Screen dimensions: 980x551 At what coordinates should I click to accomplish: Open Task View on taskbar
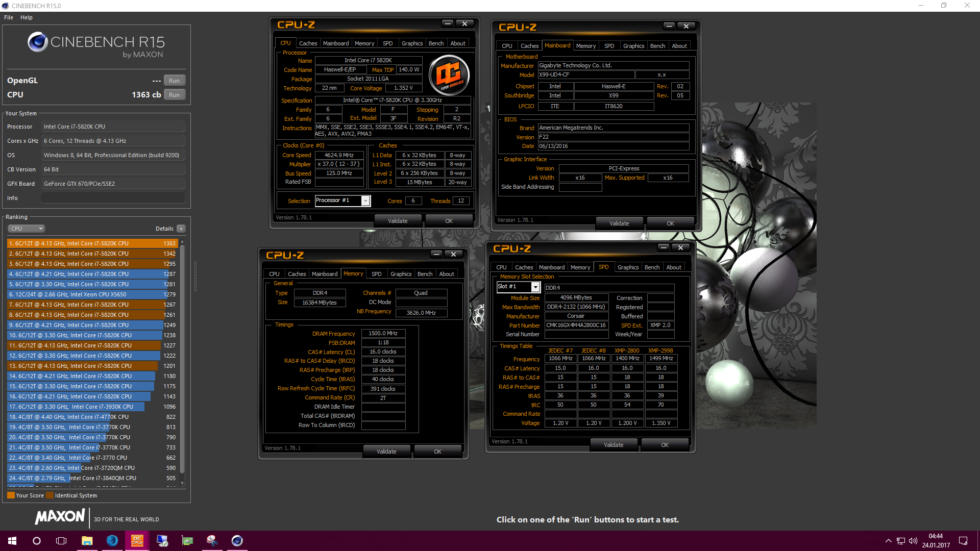(x=61, y=541)
